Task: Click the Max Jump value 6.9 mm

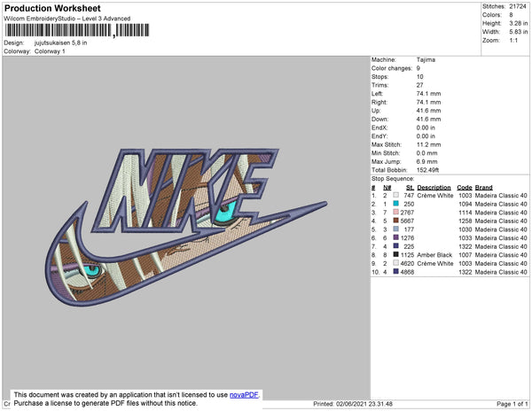Action: point(426,161)
